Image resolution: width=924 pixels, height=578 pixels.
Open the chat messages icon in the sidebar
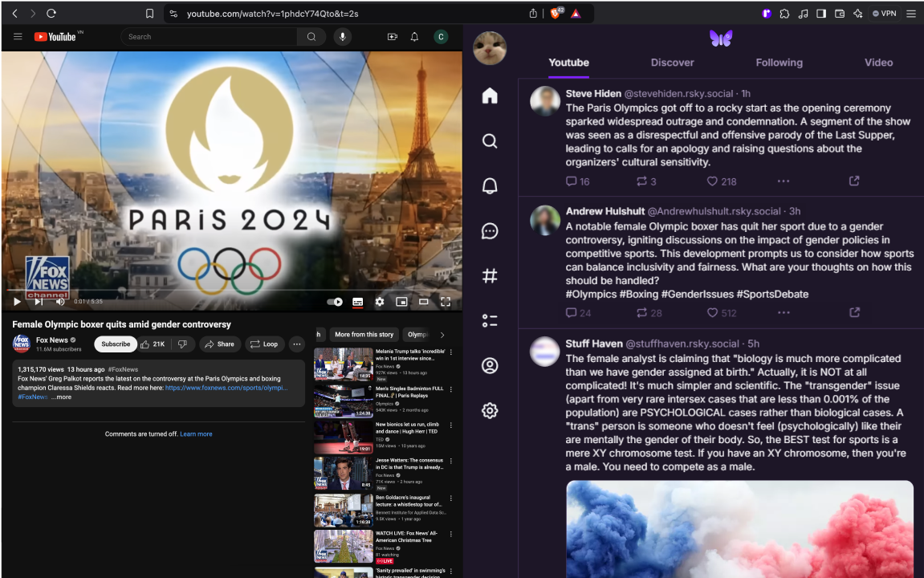[x=490, y=231]
